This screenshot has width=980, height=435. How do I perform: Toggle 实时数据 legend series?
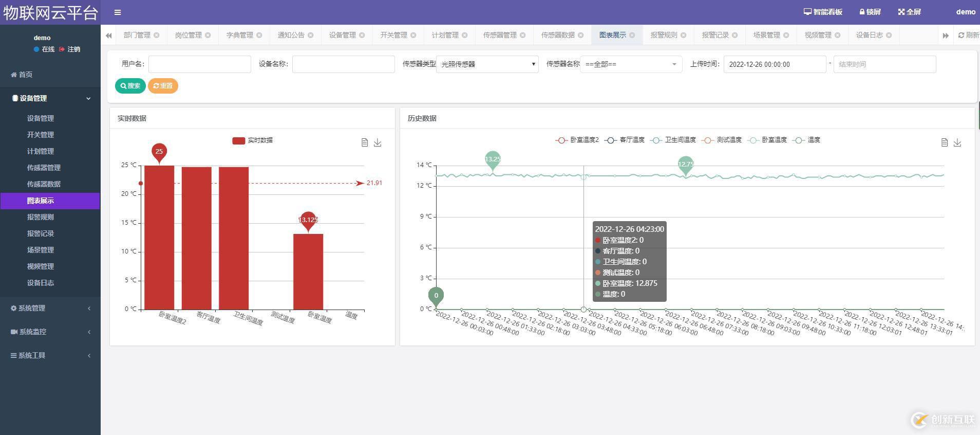(253, 140)
